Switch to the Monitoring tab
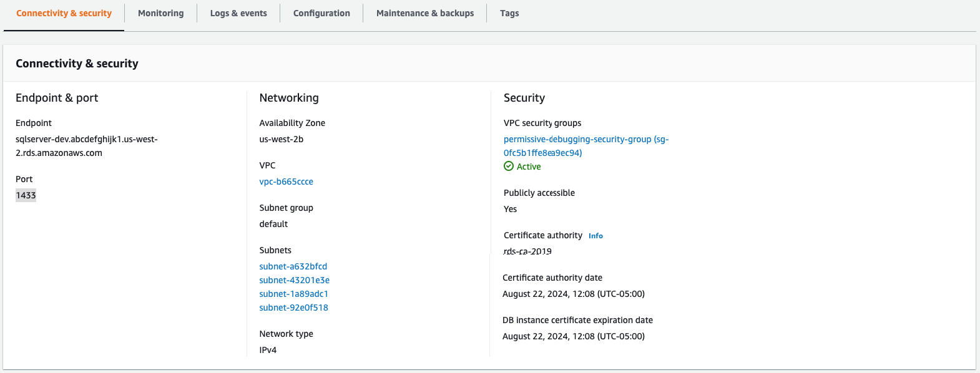 [160, 13]
